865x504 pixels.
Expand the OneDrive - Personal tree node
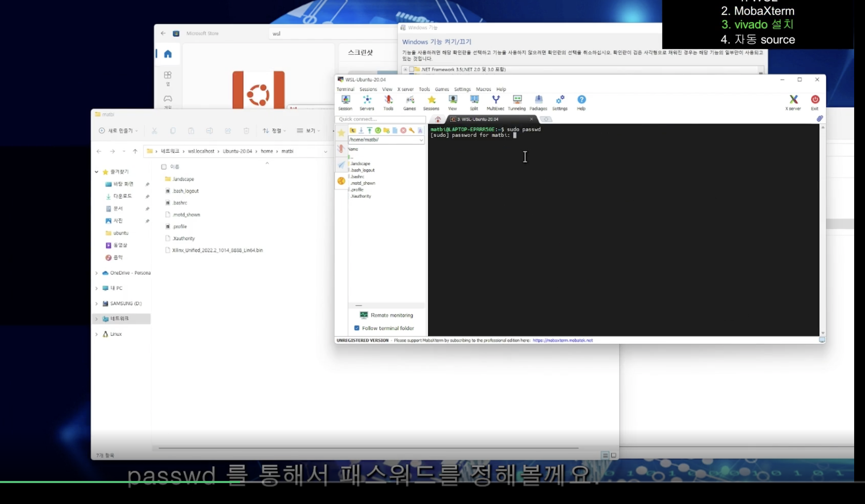[x=96, y=273]
